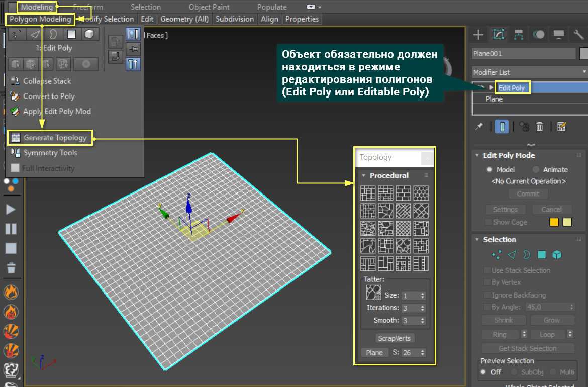Select the Vertex sub-object icon in Selection rollout

496,255
